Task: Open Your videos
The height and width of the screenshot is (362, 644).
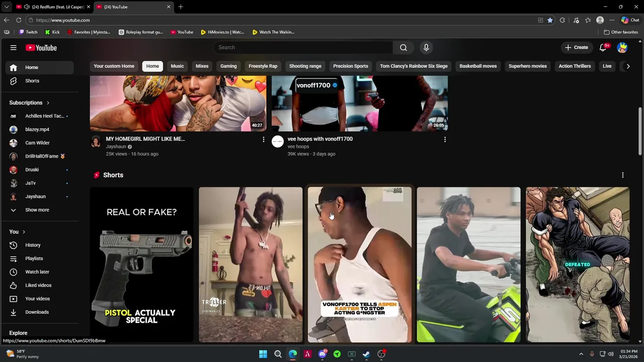Action: click(39, 299)
